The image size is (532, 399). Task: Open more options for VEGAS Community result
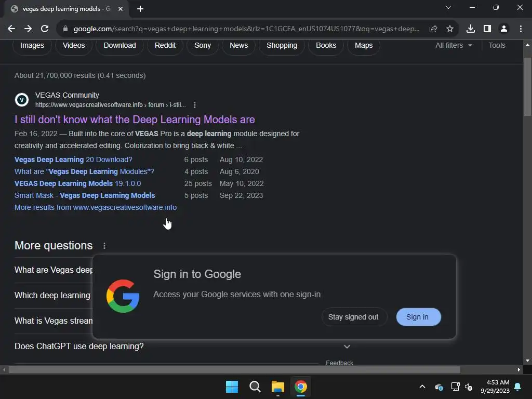(194, 105)
